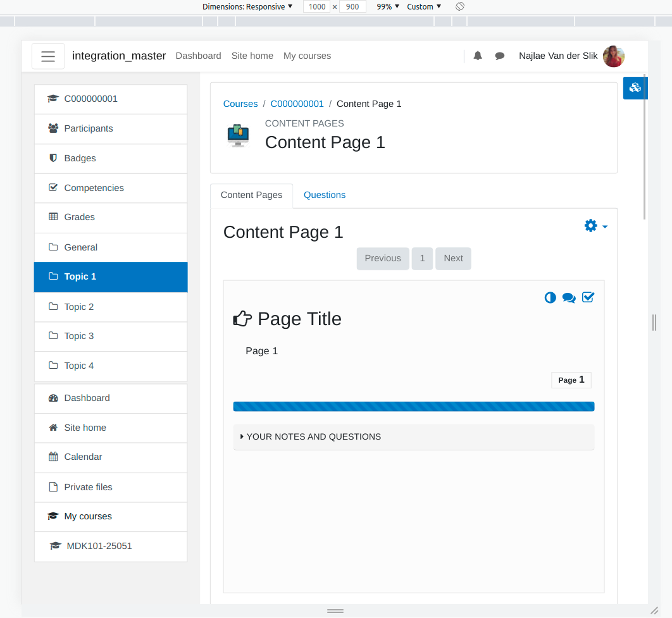Go to Previous page button
Screen dimensions: 672x618
click(383, 258)
